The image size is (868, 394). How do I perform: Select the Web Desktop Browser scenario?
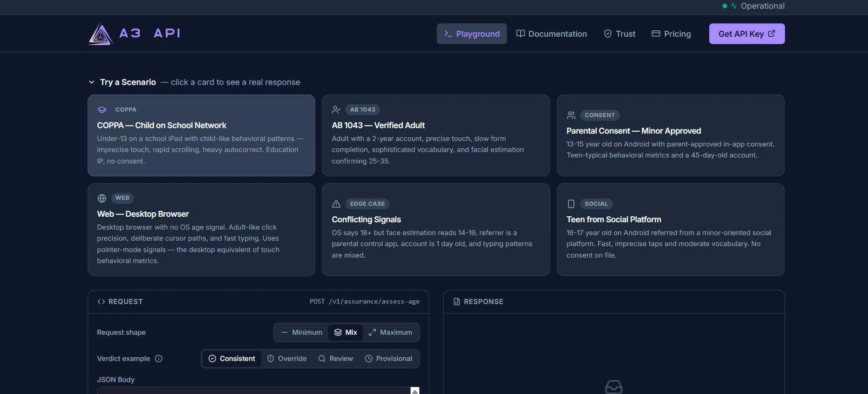[201, 230]
